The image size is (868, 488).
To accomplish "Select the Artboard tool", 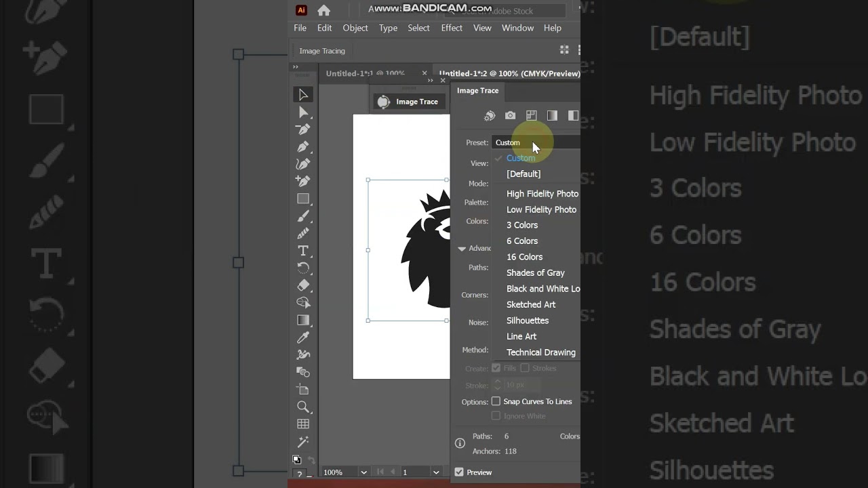I will (303, 389).
